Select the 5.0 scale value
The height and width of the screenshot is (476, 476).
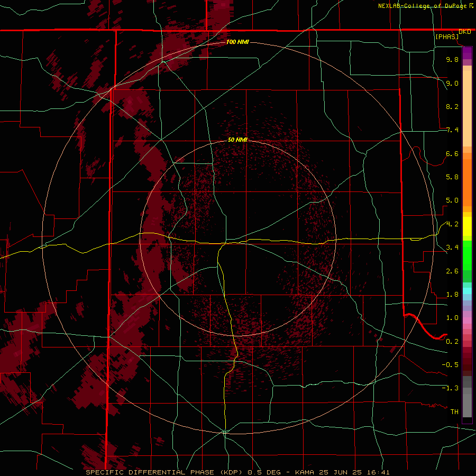(452, 200)
